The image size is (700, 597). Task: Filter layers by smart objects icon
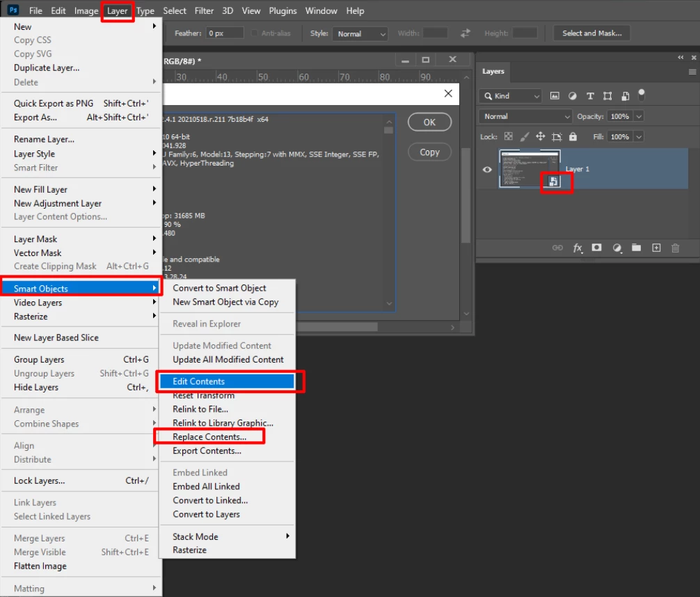pos(625,95)
